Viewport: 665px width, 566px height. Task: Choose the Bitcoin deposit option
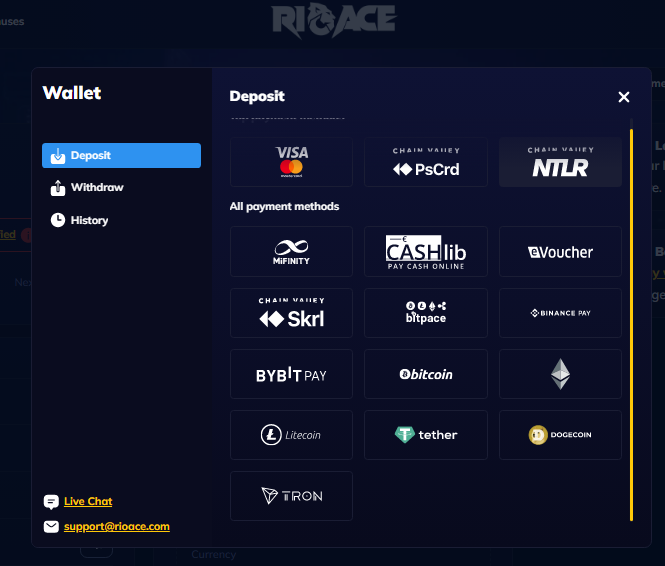[426, 374]
